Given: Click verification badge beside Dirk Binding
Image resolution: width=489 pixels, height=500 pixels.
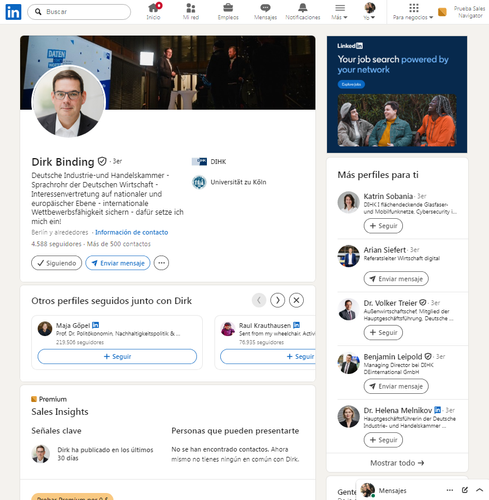Looking at the screenshot, I should click(102, 162).
